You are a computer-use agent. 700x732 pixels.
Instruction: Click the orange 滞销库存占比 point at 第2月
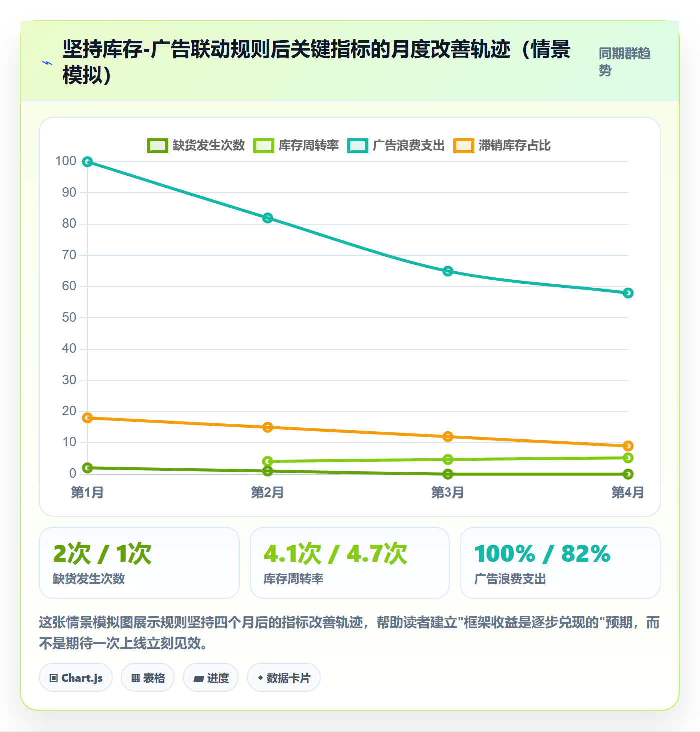tap(268, 427)
